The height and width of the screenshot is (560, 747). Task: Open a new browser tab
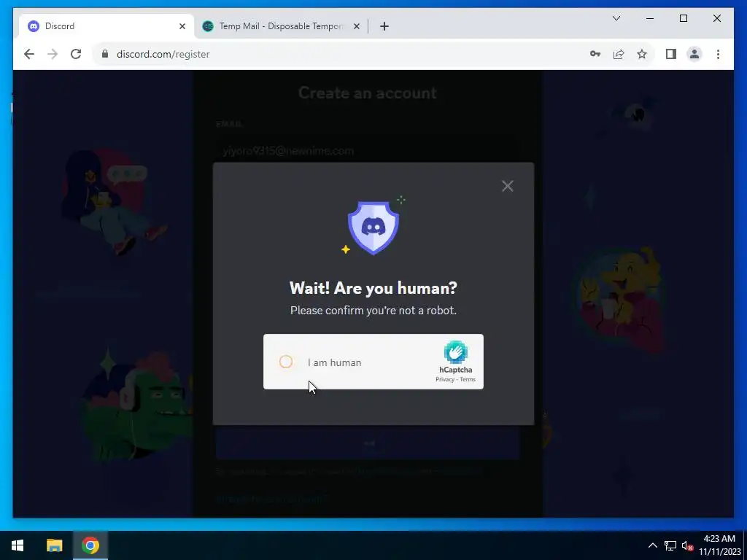(384, 26)
